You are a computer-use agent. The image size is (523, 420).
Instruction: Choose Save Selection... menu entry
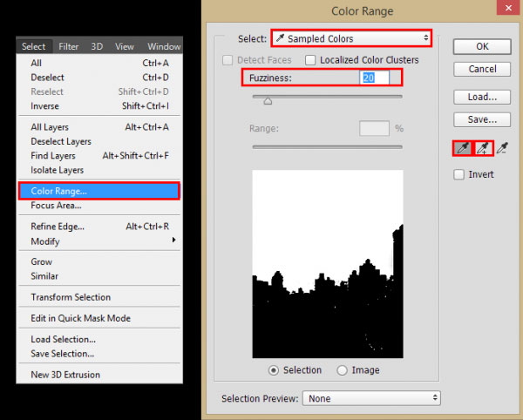pyautogui.click(x=99, y=354)
